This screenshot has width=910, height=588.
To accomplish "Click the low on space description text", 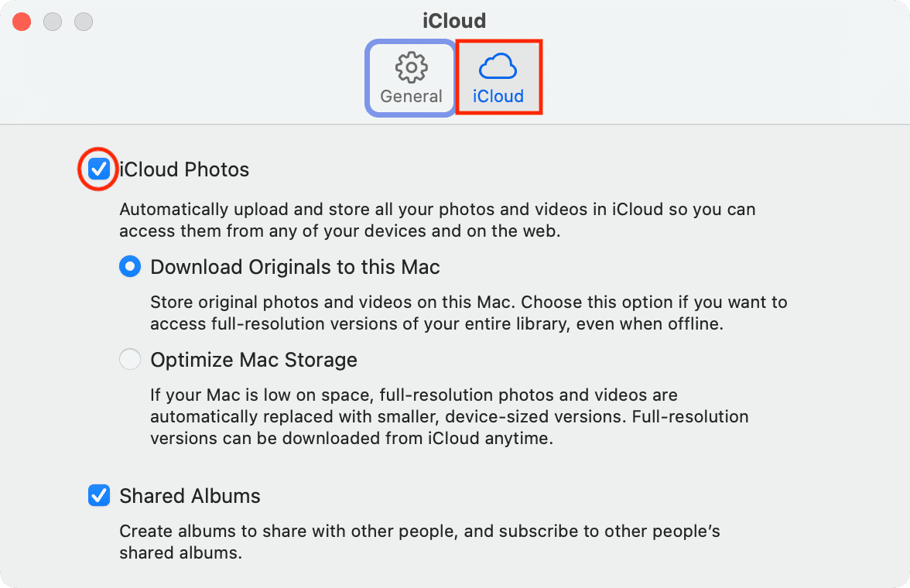I will coord(450,416).
